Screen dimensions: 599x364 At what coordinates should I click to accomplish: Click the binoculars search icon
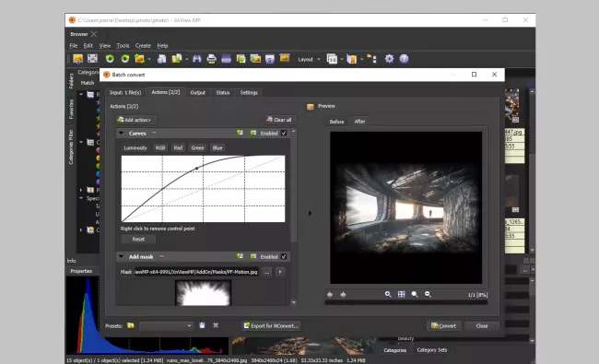click(x=196, y=58)
